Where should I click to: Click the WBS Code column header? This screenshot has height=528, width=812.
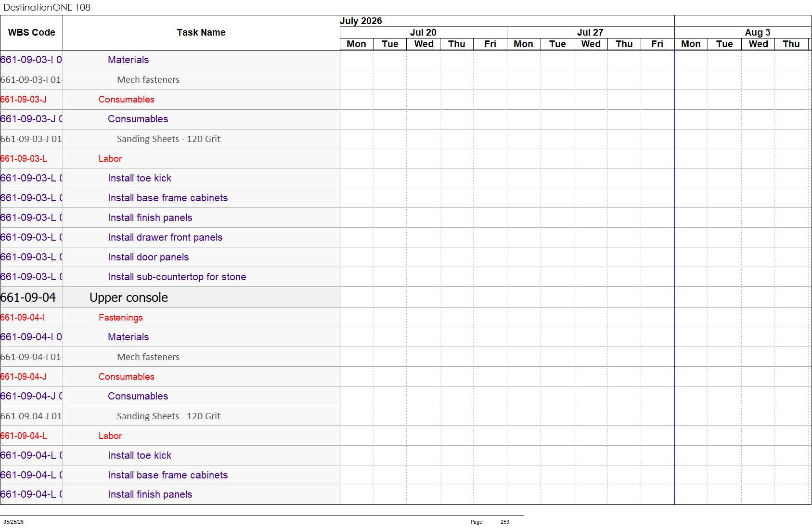(x=31, y=32)
